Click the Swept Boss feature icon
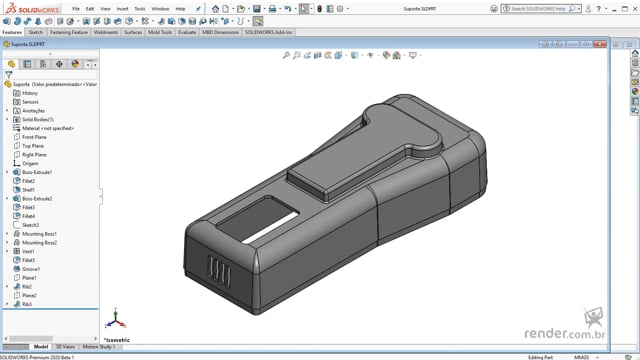Image resolution: width=640 pixels, height=360 pixels. click(27, 21)
